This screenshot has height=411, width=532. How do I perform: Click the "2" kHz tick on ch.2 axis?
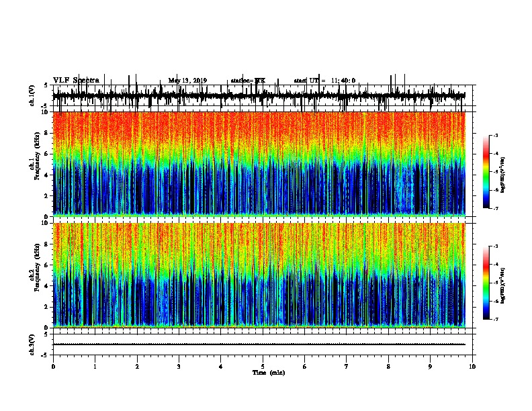coord(47,307)
